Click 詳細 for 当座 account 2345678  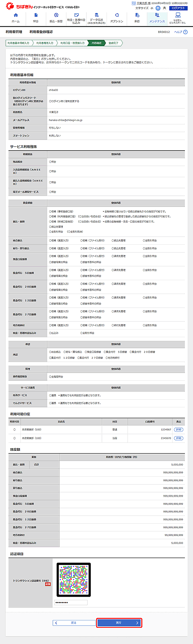pos(178,438)
